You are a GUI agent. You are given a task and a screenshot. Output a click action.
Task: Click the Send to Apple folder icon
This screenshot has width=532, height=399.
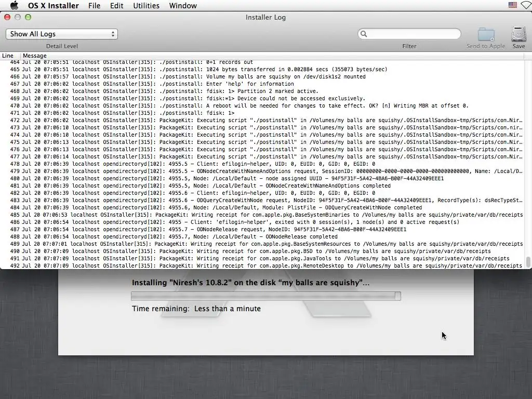click(486, 34)
